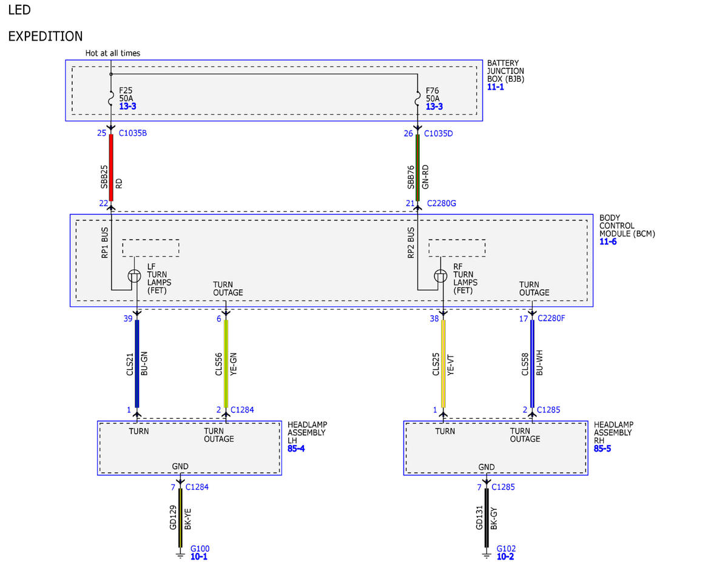This screenshot has width=728, height=562.
Task: Click the G100 ground link 10-1
Action: pos(199,556)
